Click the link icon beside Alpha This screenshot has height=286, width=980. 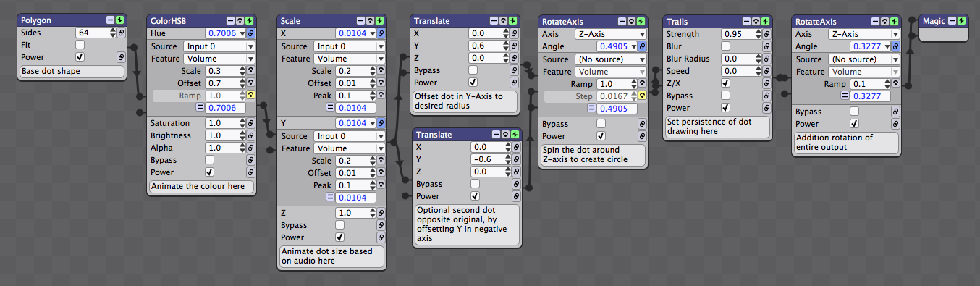[250, 148]
